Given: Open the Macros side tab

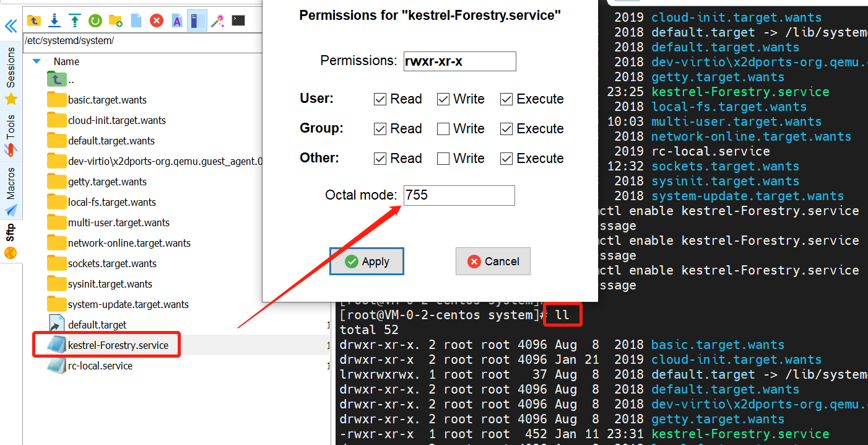Looking at the screenshot, I should (11, 191).
